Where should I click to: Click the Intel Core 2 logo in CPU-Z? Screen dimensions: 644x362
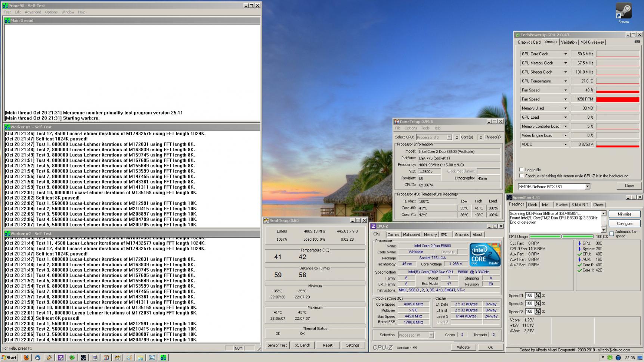point(485,255)
